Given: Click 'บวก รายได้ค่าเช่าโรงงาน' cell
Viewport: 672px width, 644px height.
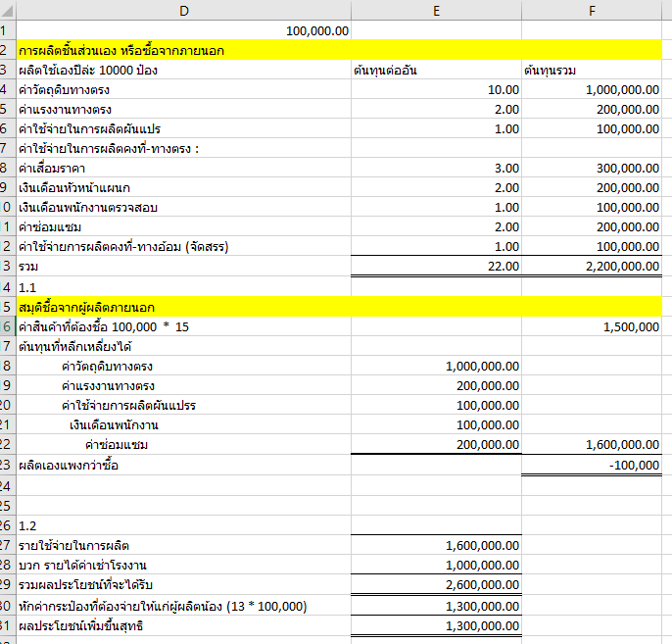Looking at the screenshot, I should [x=183, y=565].
